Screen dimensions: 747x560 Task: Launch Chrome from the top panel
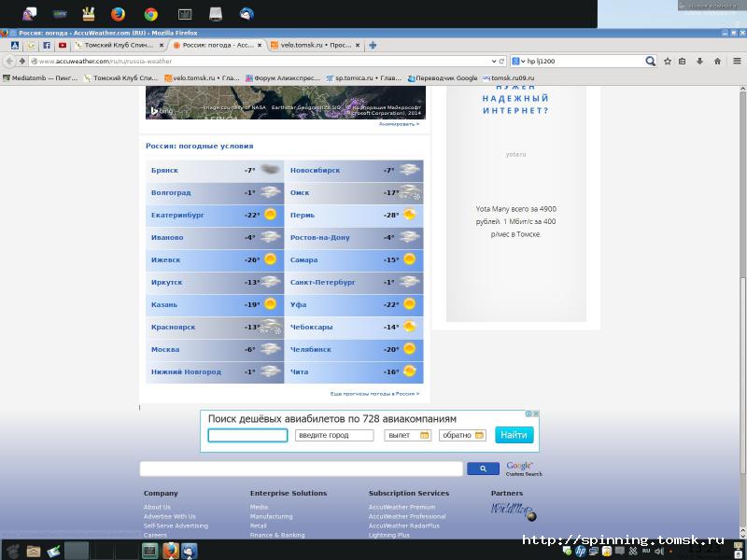coord(150,14)
